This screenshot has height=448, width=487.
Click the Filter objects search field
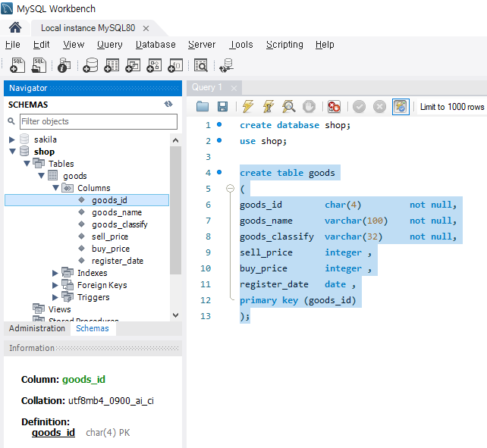[x=99, y=121]
